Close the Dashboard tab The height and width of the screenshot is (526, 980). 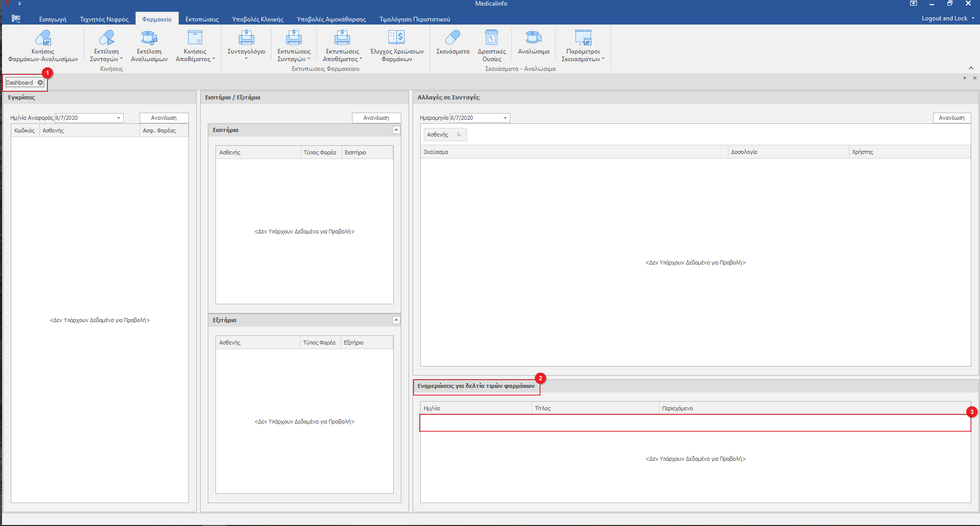coord(40,83)
